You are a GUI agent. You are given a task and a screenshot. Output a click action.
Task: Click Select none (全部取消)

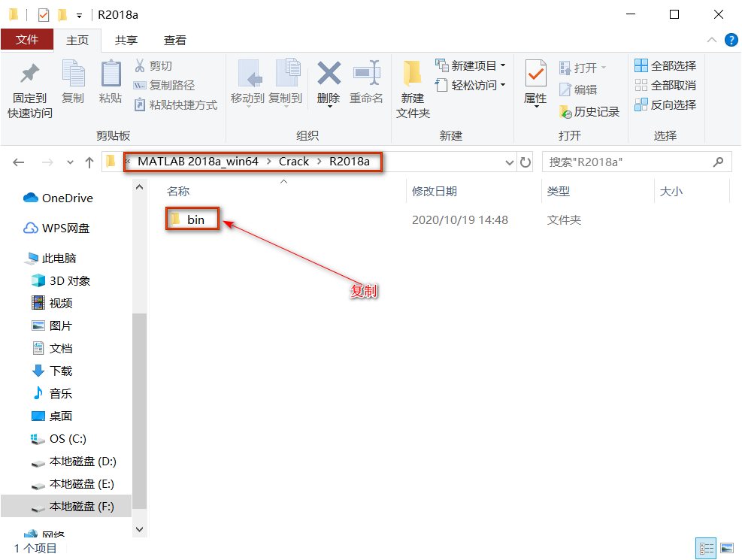tap(665, 85)
